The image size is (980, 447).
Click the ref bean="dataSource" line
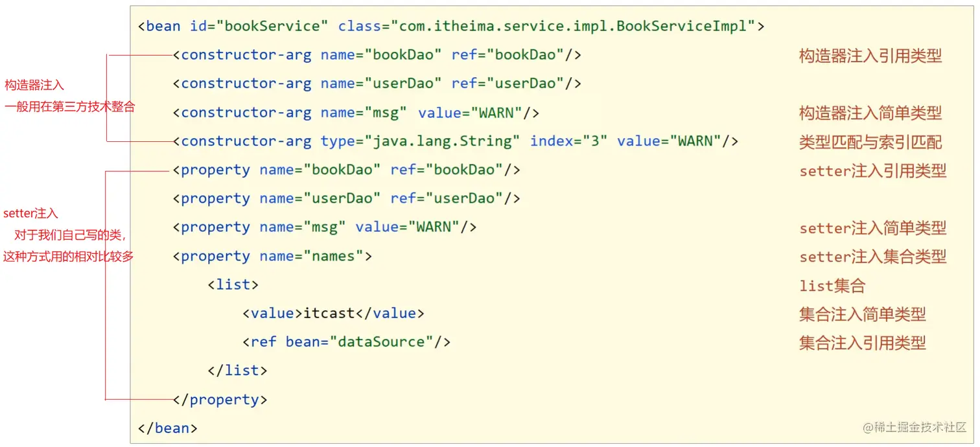click(x=347, y=342)
